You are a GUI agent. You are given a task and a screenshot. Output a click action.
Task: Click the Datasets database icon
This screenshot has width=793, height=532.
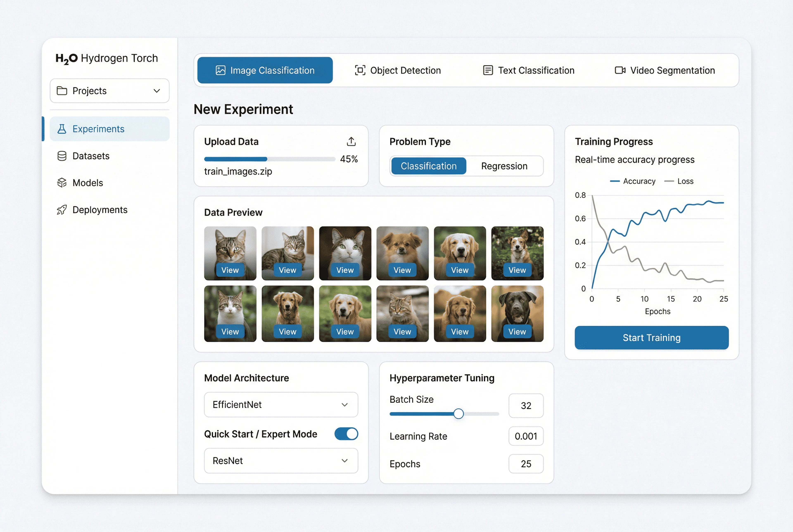click(62, 156)
